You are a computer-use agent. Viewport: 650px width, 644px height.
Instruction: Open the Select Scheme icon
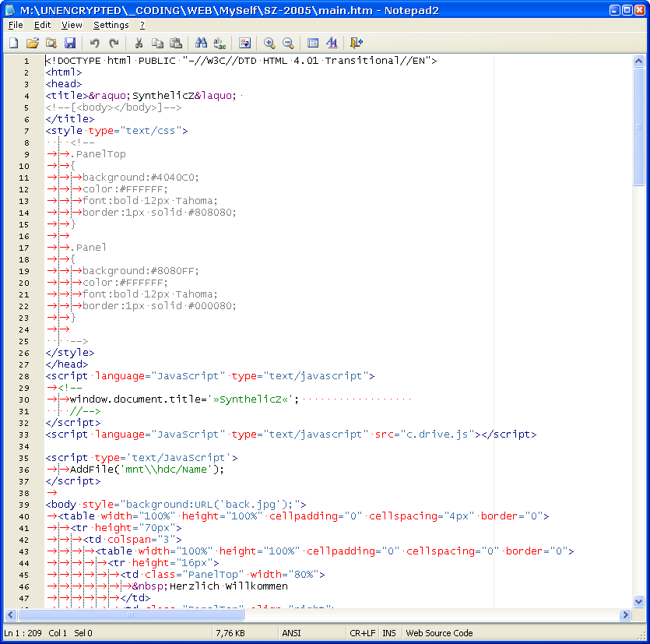tap(313, 43)
